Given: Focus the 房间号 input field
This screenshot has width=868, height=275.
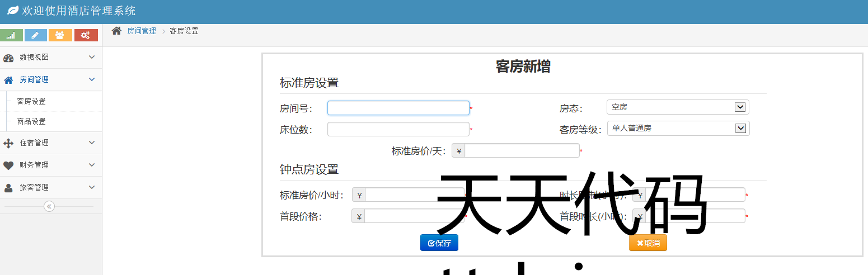Looking at the screenshot, I should [x=398, y=108].
